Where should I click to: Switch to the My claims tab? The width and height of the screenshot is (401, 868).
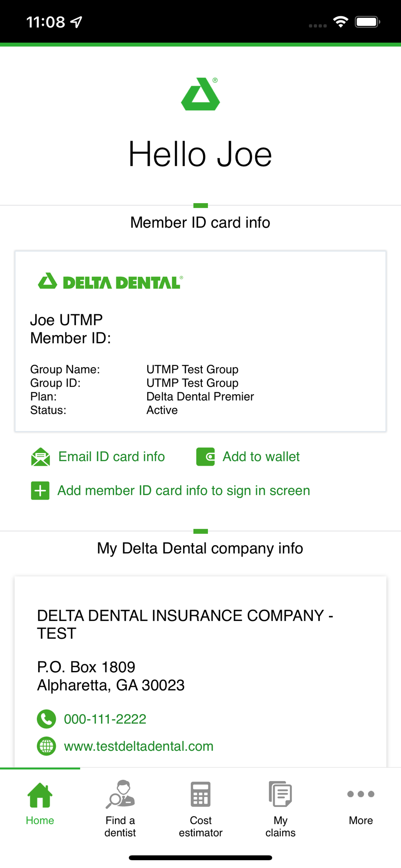[280, 827]
